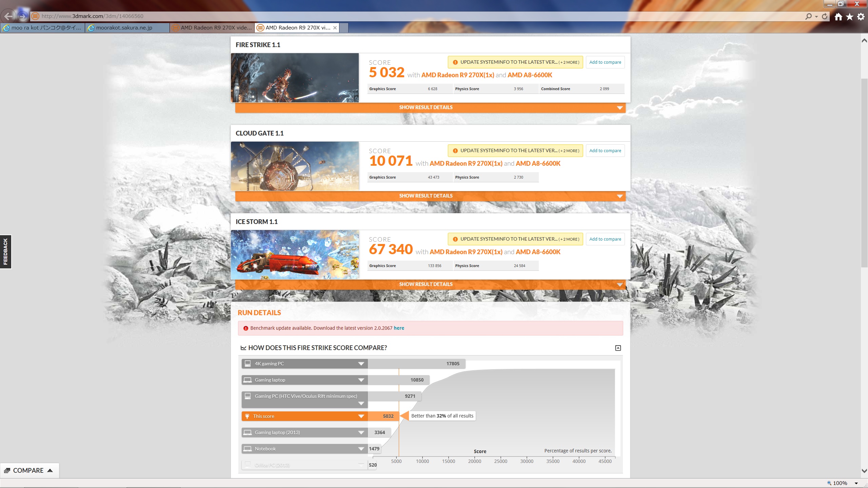Click Cloud Gate Graphics Score 43 473
Screen dimensions: 868x488
433,177
